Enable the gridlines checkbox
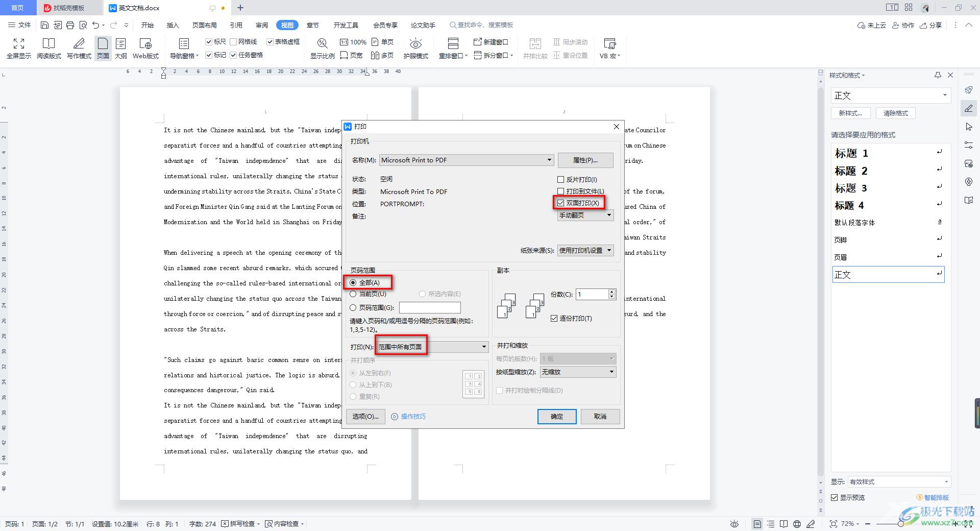Viewport: 980px width, 531px height. click(233, 42)
